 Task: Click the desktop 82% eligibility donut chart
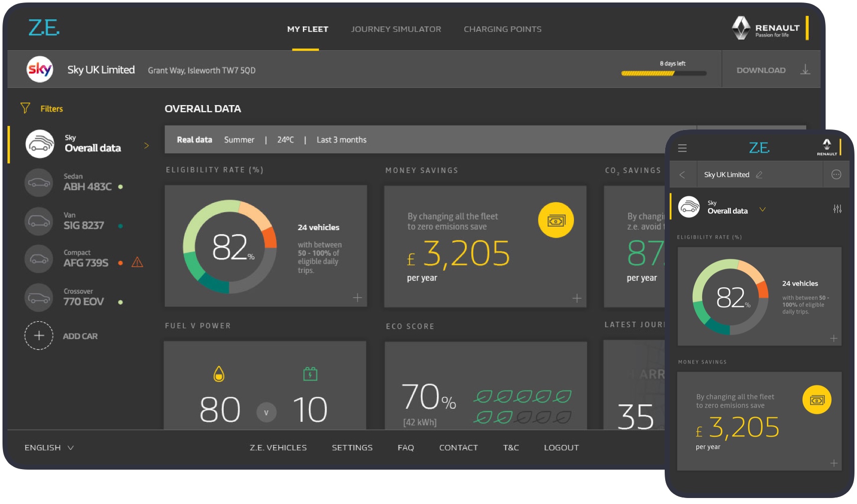pyautogui.click(x=230, y=247)
